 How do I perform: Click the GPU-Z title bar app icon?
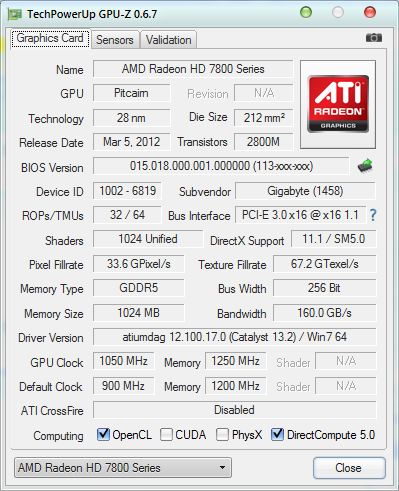pos(15,14)
